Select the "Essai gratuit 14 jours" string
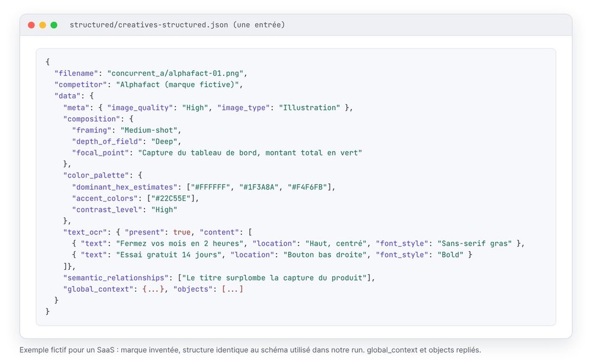This screenshot has width=592, height=364. click(169, 255)
